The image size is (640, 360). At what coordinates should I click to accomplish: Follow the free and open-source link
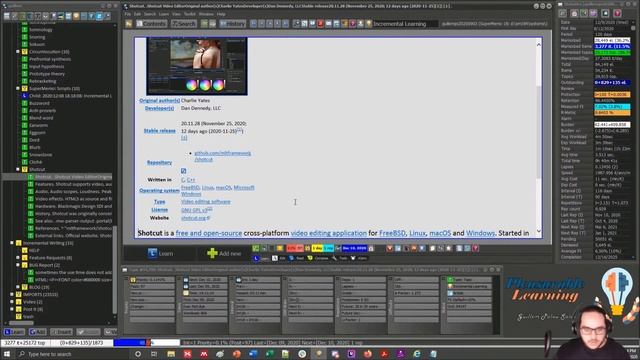209,233
